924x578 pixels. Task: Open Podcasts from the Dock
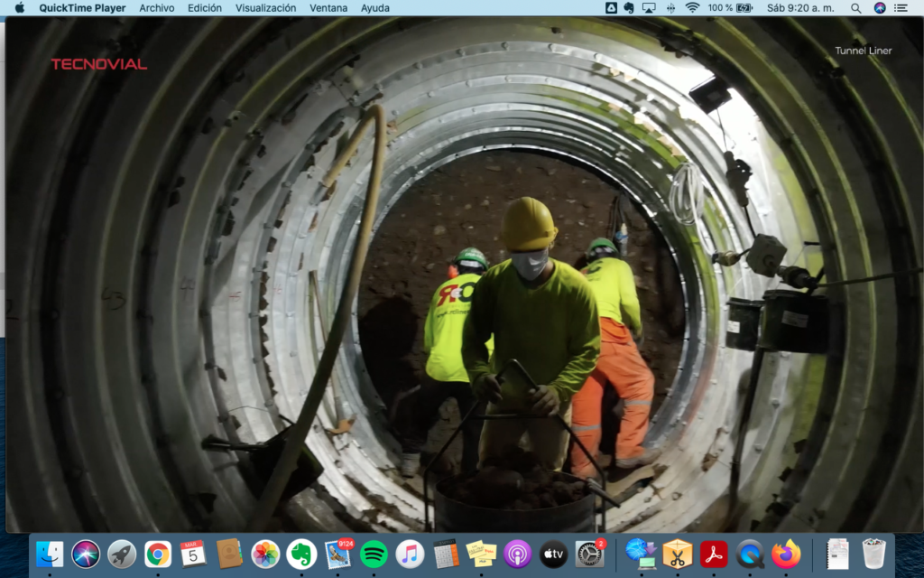coord(517,555)
